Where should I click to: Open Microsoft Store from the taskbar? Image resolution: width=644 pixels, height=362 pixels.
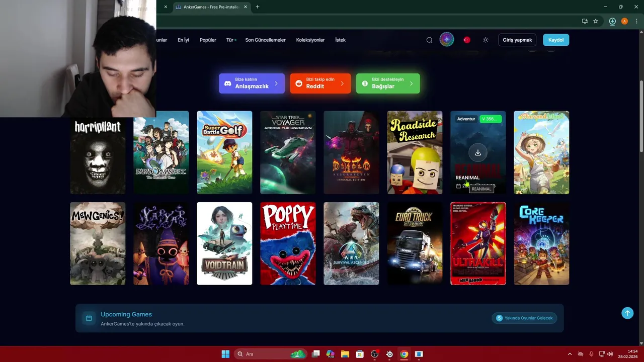[360, 354]
